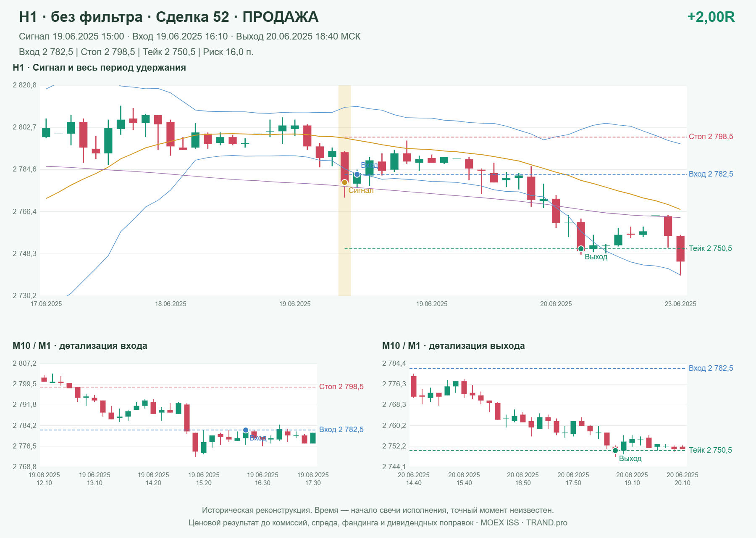Click the entry chart time label 12:10
756x538 pixels.
pyautogui.click(x=44, y=483)
